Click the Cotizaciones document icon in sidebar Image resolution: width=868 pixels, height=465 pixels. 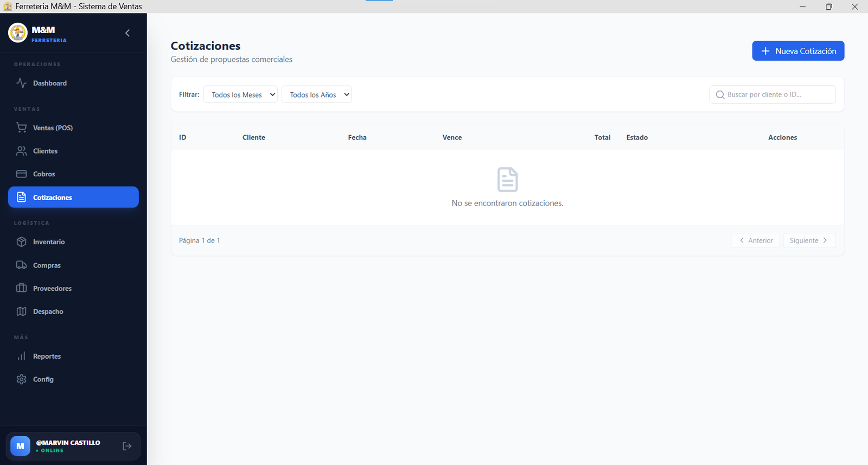pos(21,197)
